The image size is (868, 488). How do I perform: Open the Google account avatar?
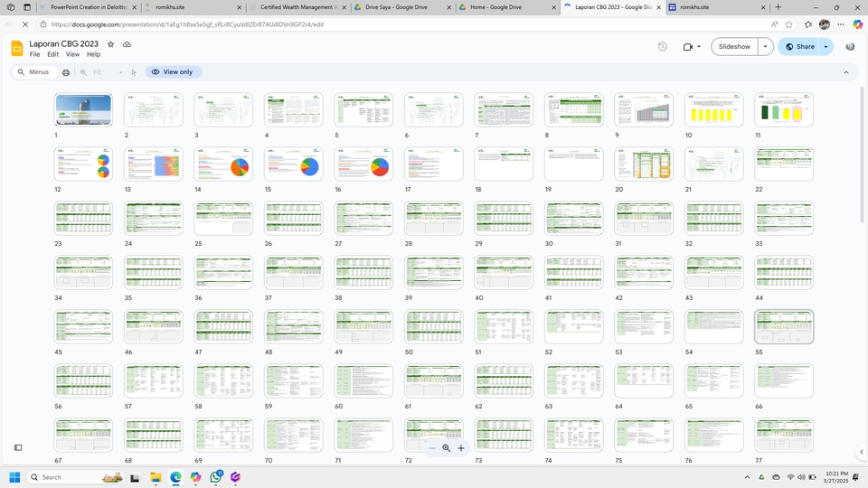coord(850,46)
